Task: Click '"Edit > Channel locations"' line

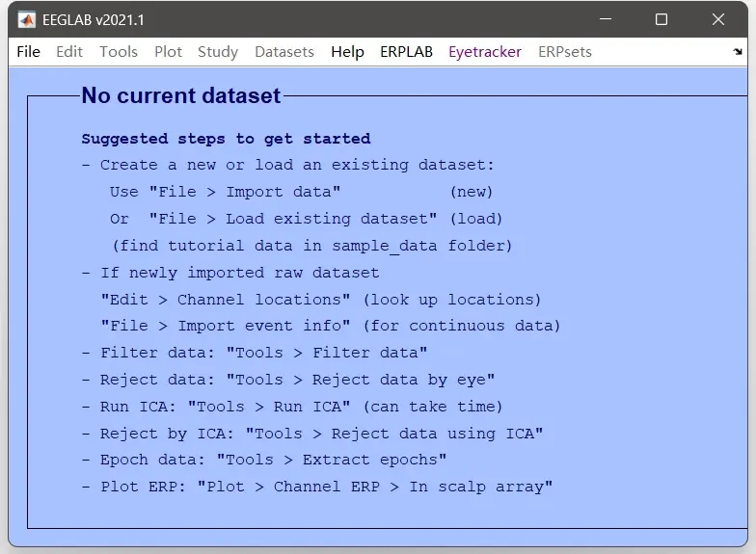Action: point(320,300)
